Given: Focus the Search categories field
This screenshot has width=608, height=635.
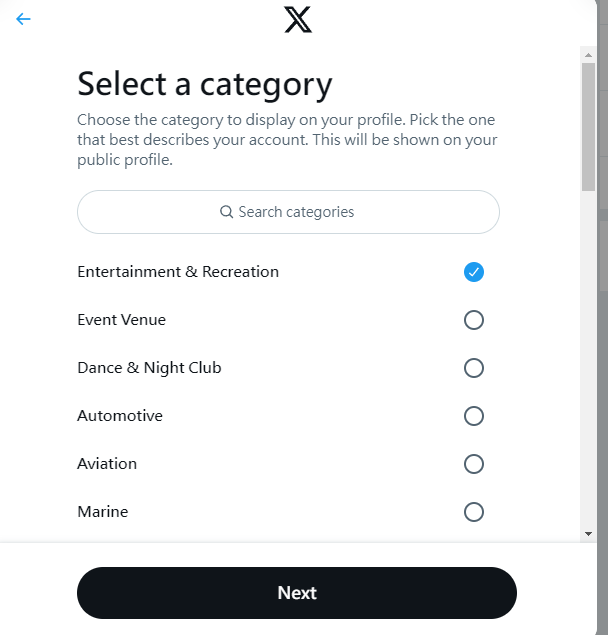Looking at the screenshot, I should point(288,212).
